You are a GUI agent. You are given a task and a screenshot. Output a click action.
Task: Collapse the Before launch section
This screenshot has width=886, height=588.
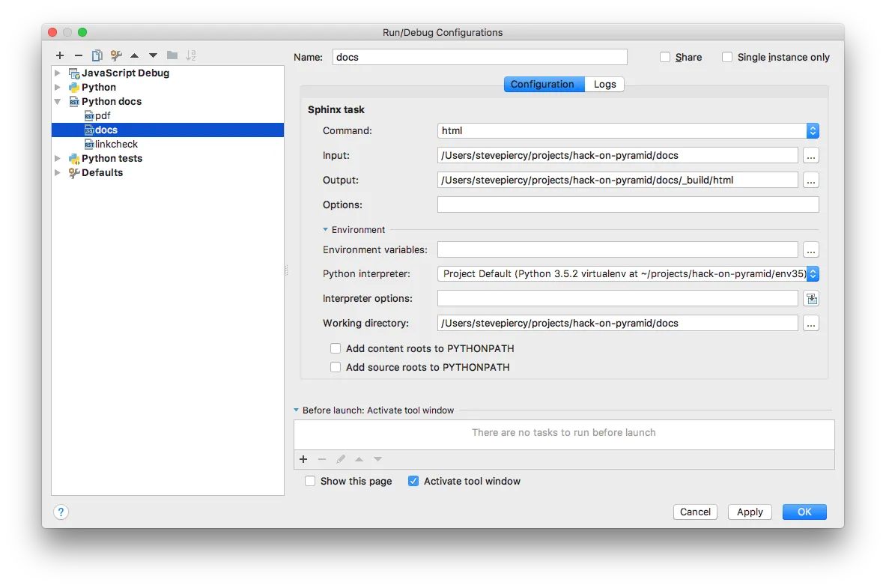[296, 410]
